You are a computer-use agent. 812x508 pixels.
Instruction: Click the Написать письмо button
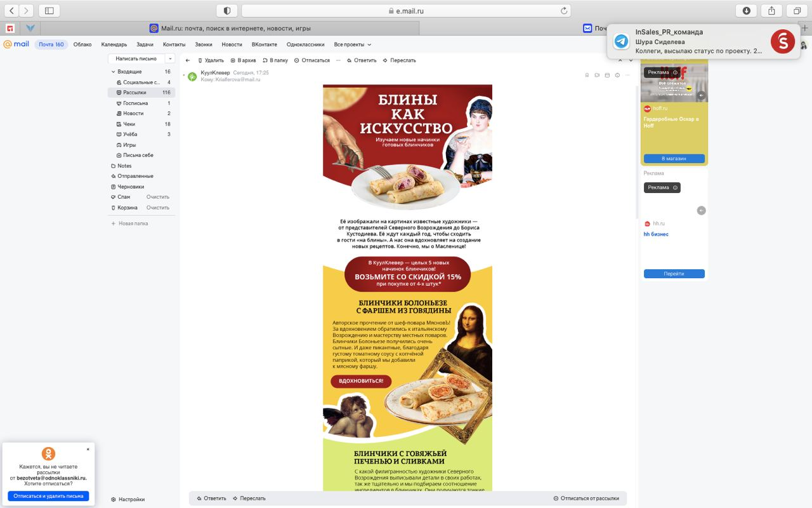136,58
